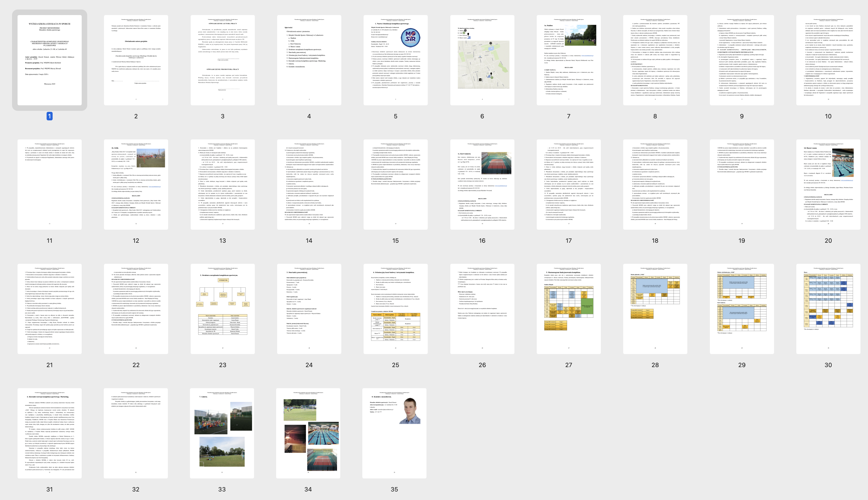
Task: Open page 5 thumbnail with MOSiR logo
Action: click(x=395, y=60)
